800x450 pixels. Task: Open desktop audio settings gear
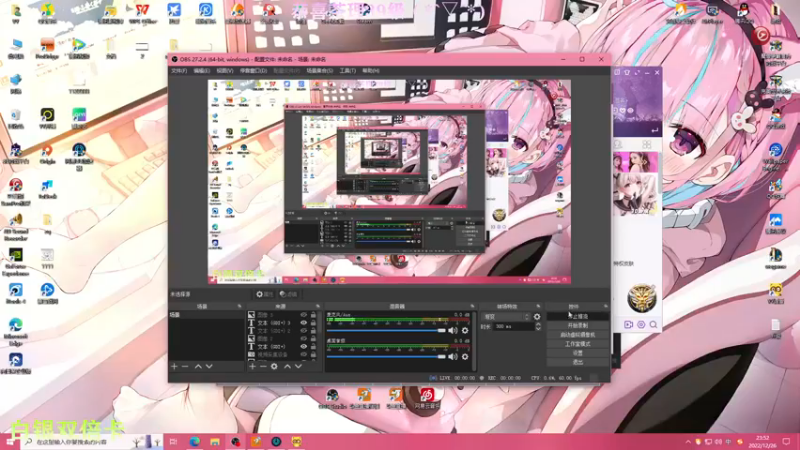click(465, 357)
